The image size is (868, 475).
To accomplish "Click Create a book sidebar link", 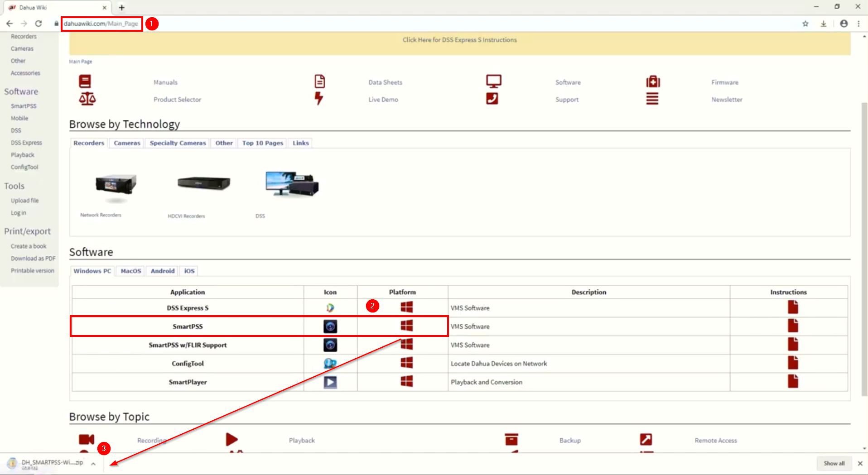I will (x=29, y=246).
